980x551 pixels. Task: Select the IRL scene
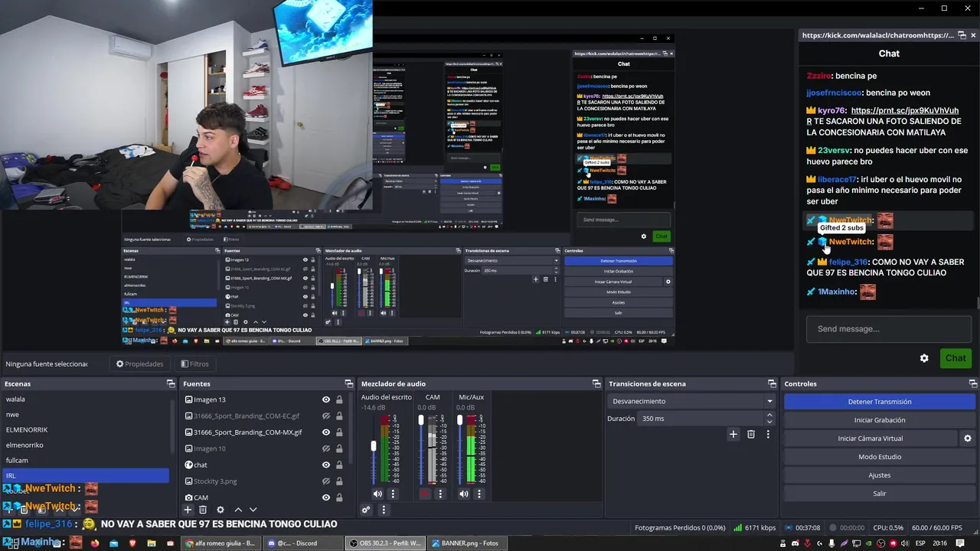coord(84,476)
